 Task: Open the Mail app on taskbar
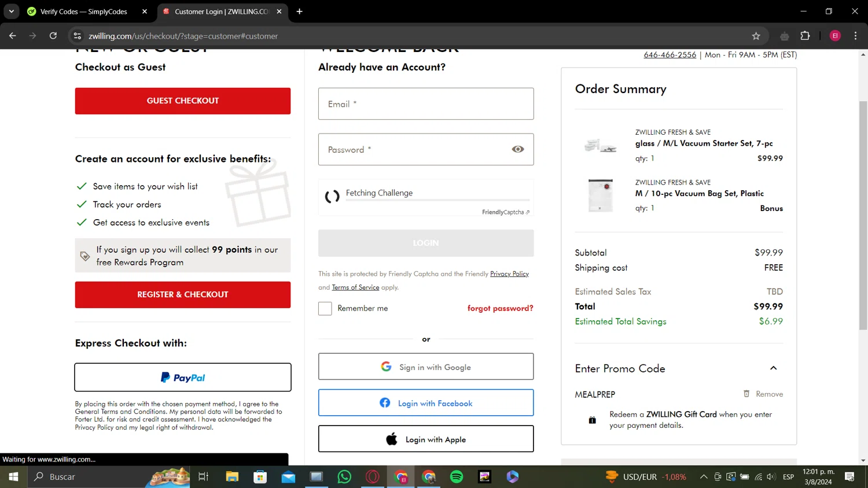(288, 477)
